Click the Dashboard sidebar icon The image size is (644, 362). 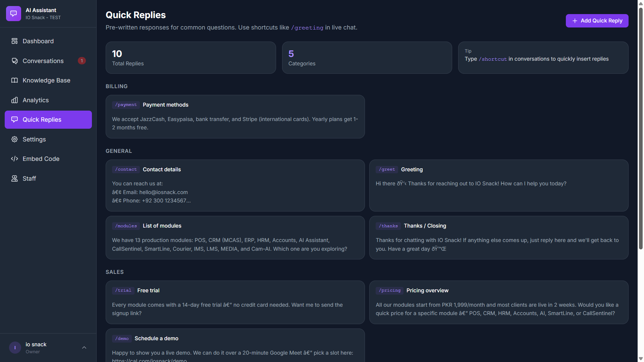coord(14,41)
